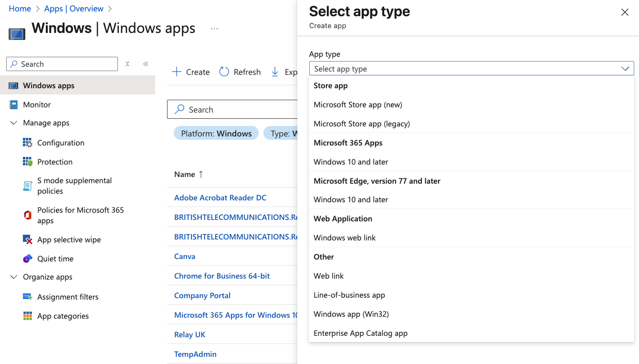
Task: Open Assignment filters icon in sidebar
Action: coord(27,297)
